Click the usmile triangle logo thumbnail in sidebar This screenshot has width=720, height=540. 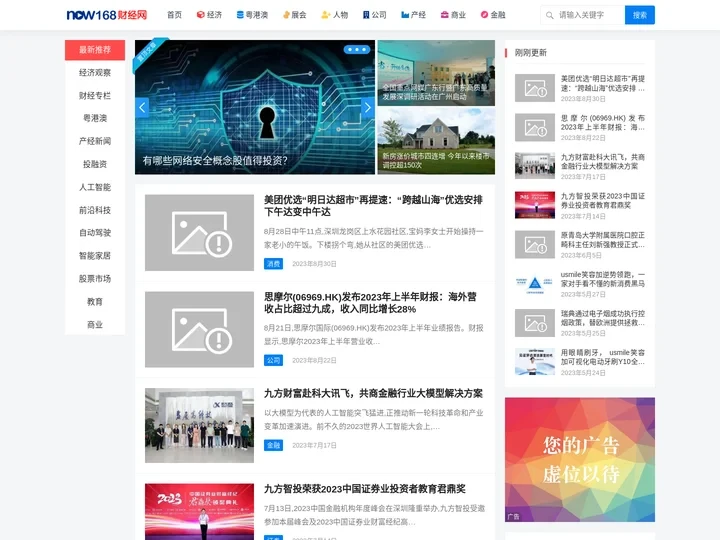click(534, 283)
